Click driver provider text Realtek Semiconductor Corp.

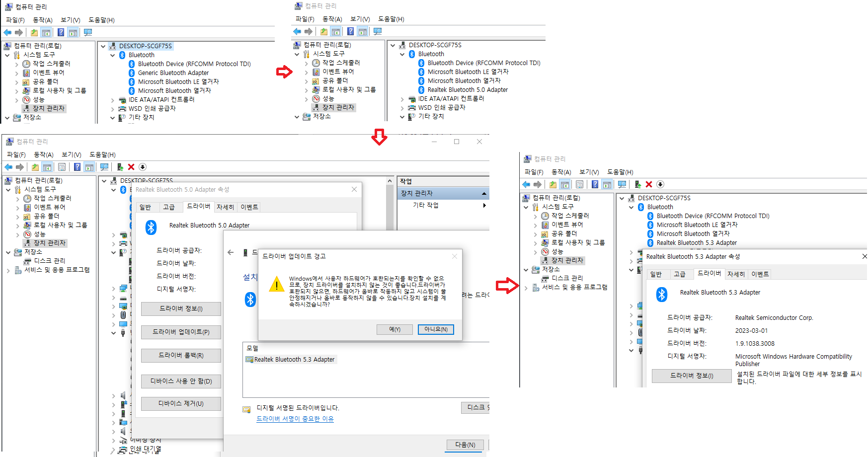click(x=774, y=318)
